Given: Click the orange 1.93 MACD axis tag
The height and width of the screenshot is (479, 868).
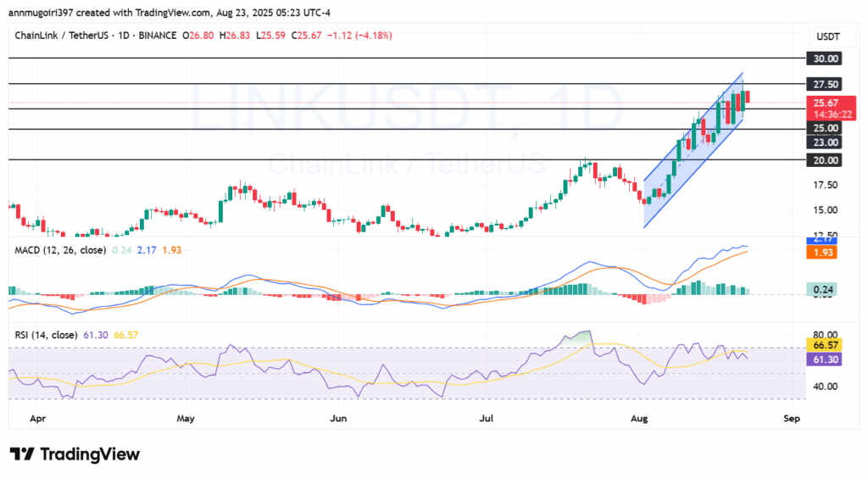Looking at the screenshot, I should pos(822,253).
